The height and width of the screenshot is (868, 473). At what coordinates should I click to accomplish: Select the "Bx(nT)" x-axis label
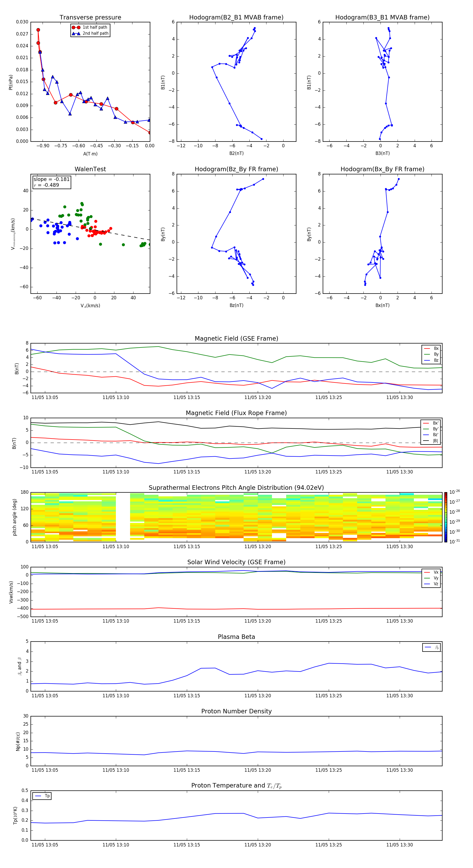(x=382, y=305)
